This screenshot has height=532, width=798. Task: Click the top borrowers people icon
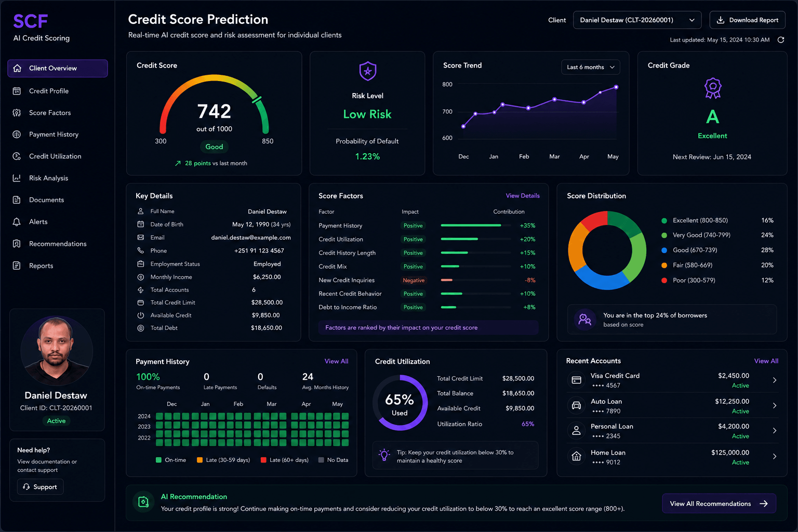[x=585, y=320]
